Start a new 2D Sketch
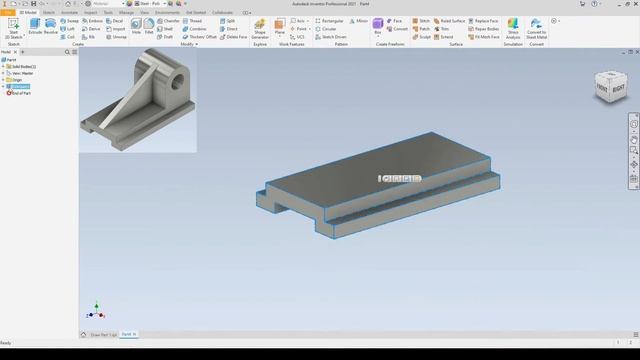Screen dimensions: 640x360 click(13, 29)
